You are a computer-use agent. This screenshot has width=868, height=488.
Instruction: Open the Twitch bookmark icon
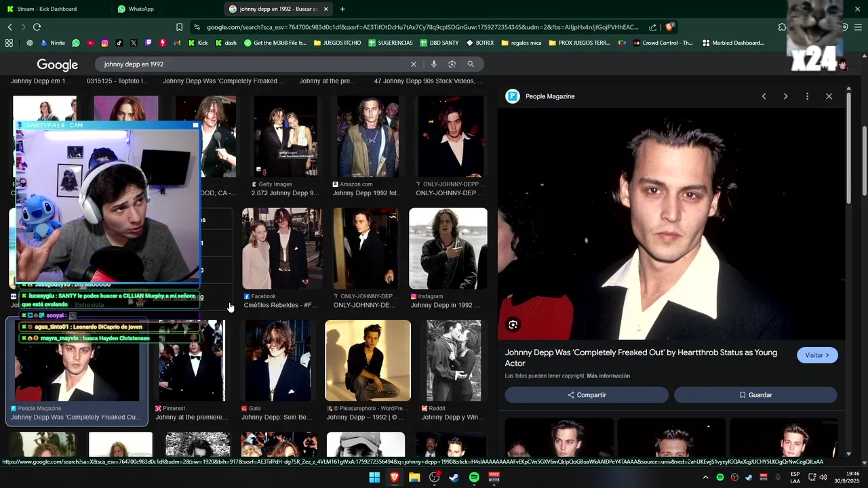coord(149,43)
